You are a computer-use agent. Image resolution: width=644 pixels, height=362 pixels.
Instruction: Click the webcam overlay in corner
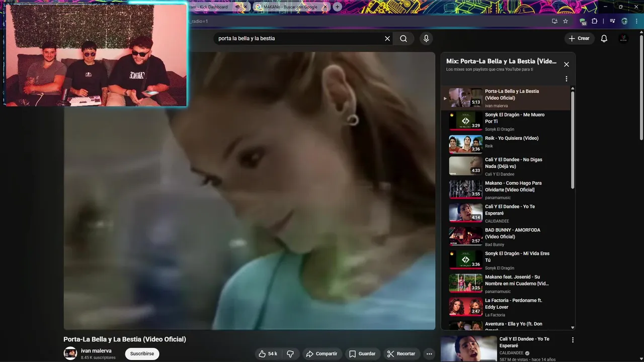96,54
